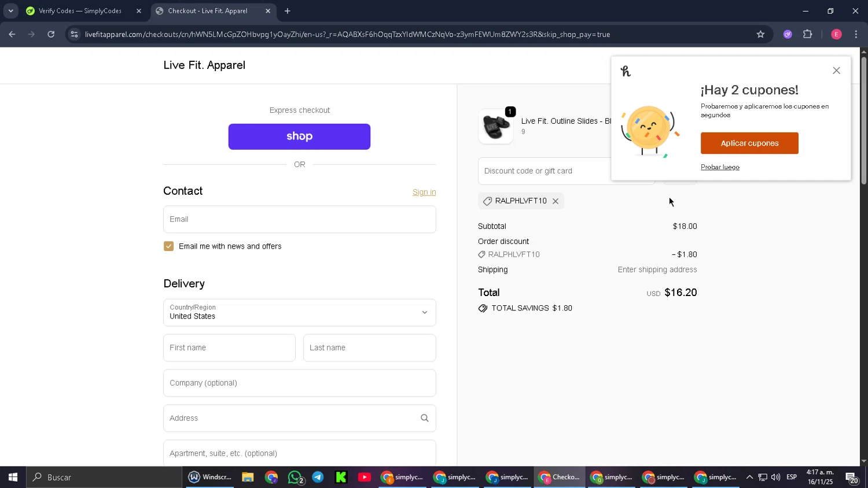Image resolution: width=868 pixels, height=488 pixels.
Task: Click the Discount code or gift card field
Action: click(544, 171)
